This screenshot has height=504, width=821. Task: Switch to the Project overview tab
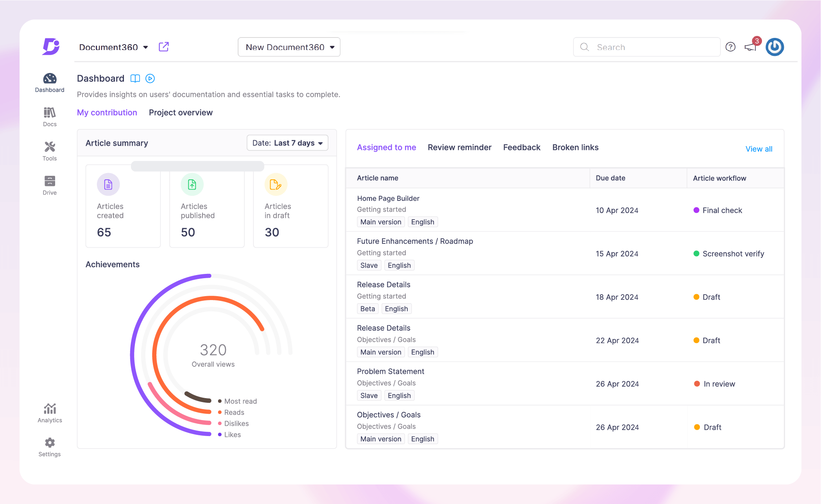click(x=181, y=113)
